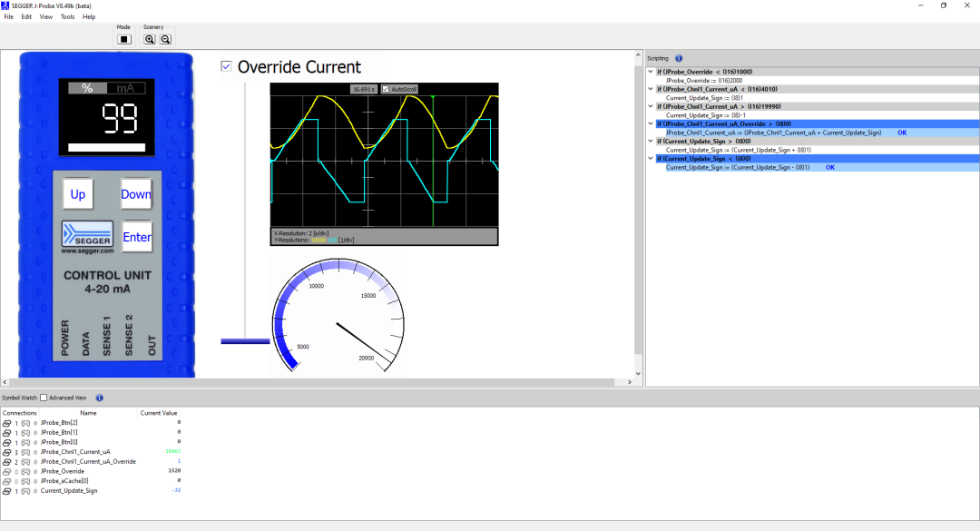Click the gamepad icon for JProbe_Btn[1]
Screen dimensions: 980x531
point(25,433)
